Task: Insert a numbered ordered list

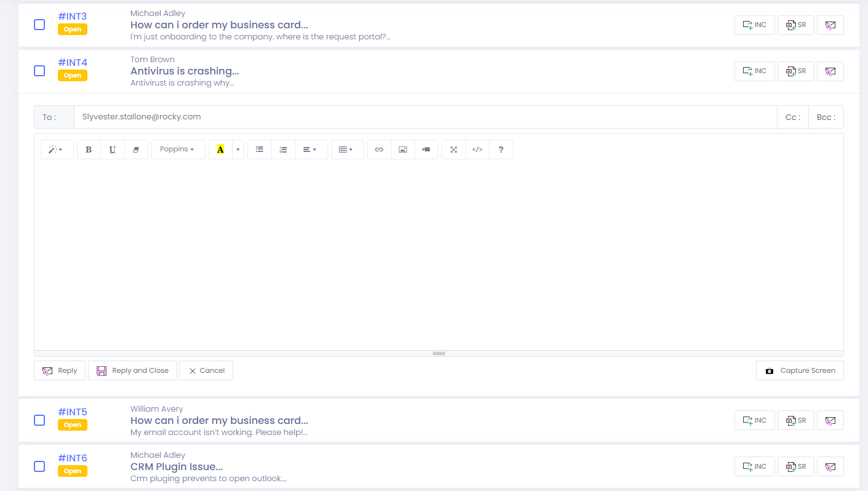Action: pos(283,150)
